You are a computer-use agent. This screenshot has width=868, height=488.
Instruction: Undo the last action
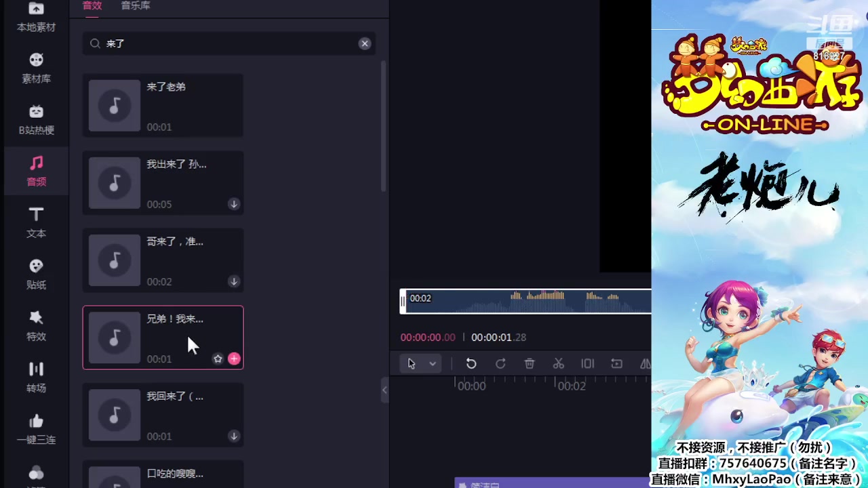(471, 364)
